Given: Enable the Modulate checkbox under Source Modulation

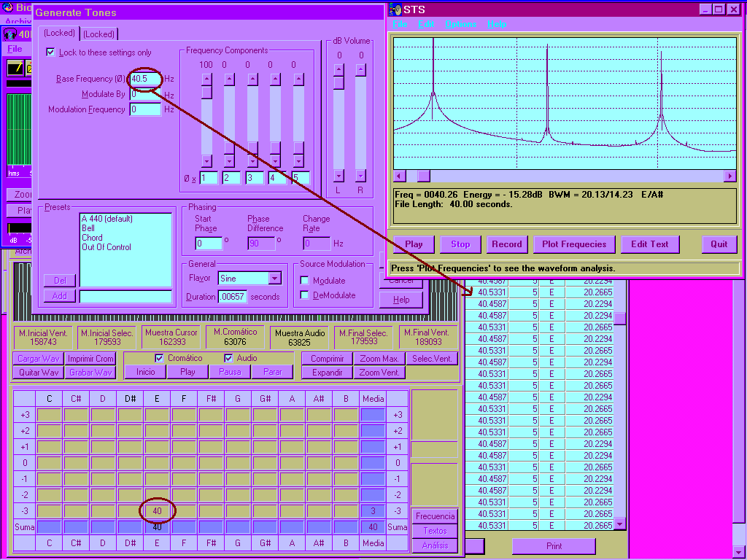Looking at the screenshot, I should pos(305,281).
